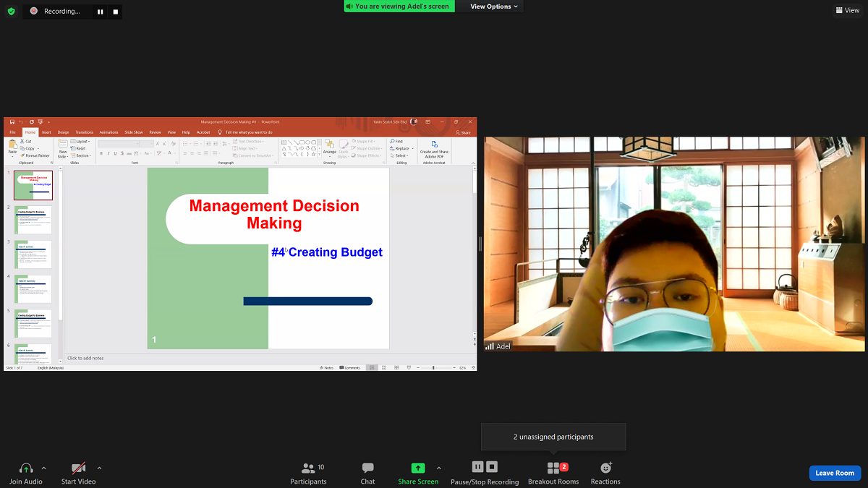The height and width of the screenshot is (488, 868).
Task: Click Reset in the Slides group
Action: [x=78, y=148]
